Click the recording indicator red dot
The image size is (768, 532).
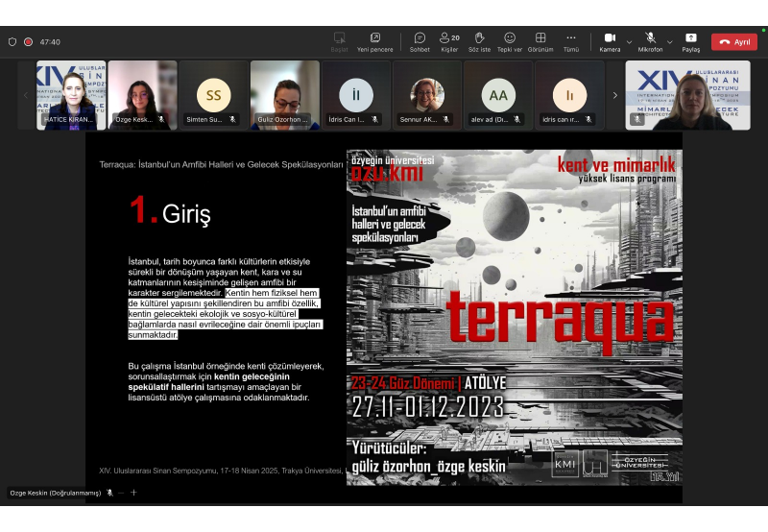(x=29, y=42)
